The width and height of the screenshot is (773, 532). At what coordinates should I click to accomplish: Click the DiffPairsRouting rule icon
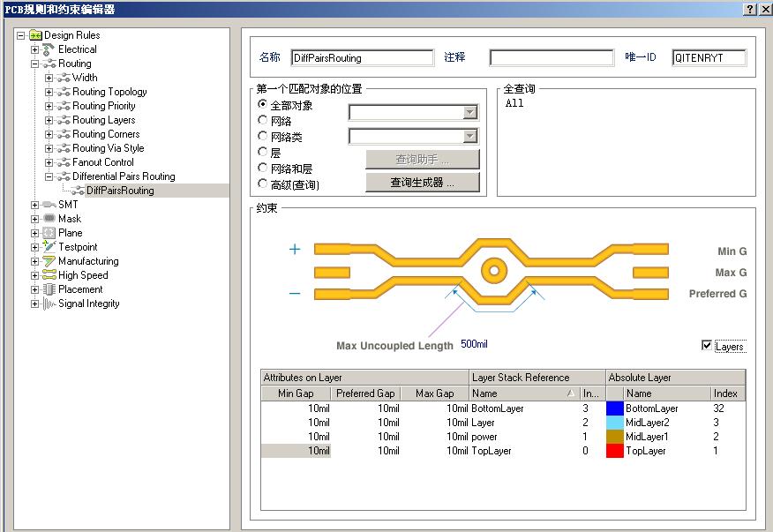[x=78, y=191]
